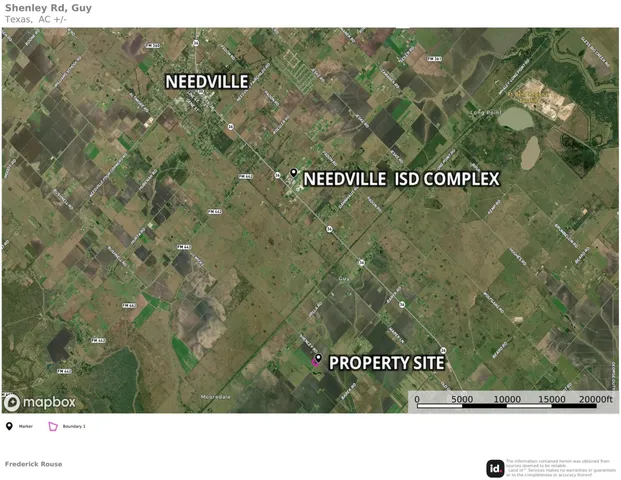Click the Mooredale map label
The image size is (621, 480).
click(215, 396)
